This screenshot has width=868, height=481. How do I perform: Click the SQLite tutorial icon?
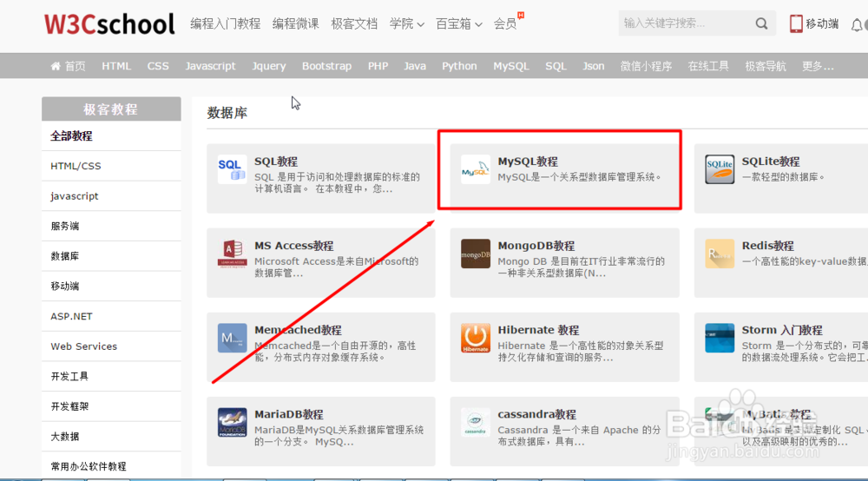tap(720, 168)
